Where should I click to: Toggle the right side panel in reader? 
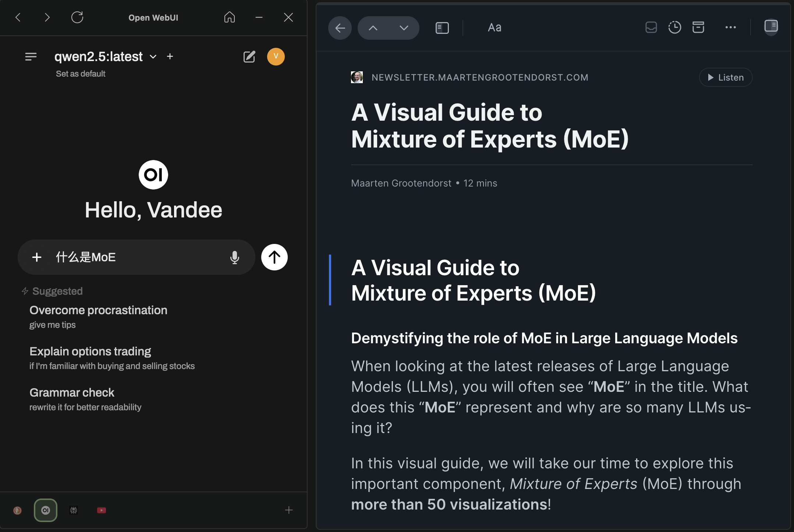771,26
